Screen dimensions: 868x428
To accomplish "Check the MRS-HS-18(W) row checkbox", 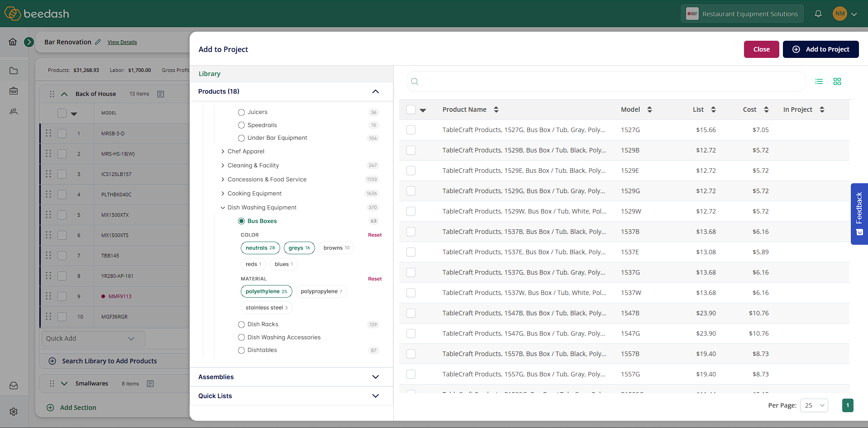I will pyautogui.click(x=62, y=154).
